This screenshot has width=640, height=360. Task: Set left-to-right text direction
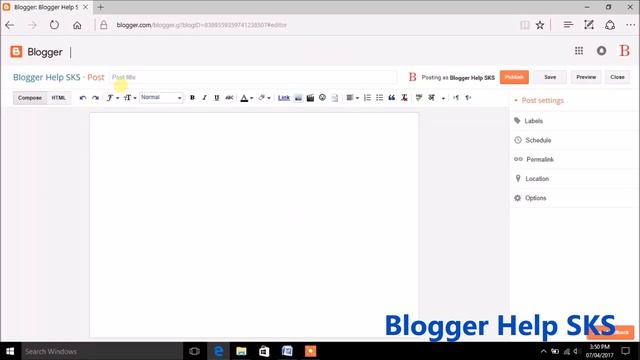pyautogui.click(x=456, y=98)
